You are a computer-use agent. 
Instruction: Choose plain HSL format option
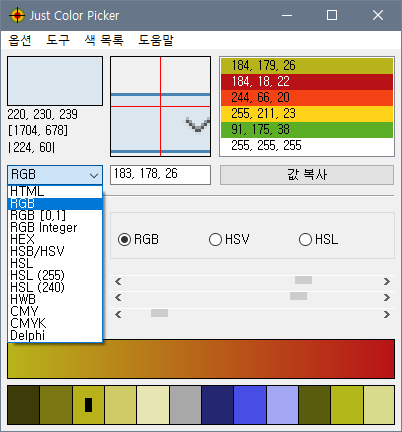tap(55, 264)
